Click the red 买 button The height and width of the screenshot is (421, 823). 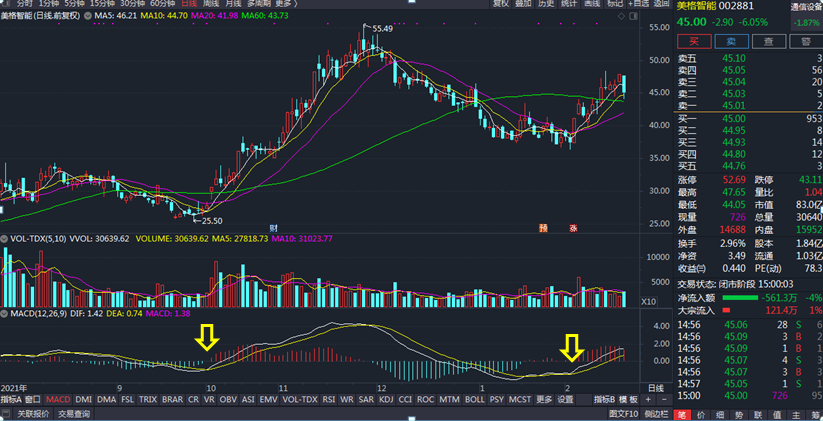pyautogui.click(x=694, y=41)
